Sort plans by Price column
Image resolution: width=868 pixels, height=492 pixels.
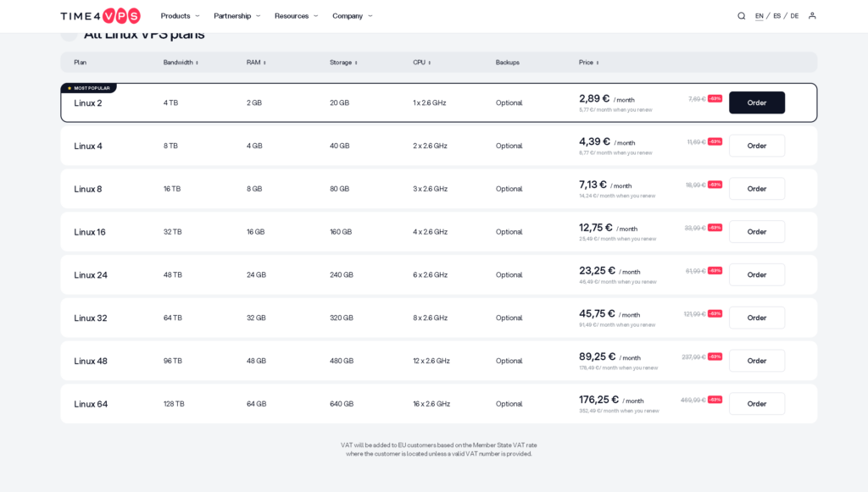coord(588,63)
